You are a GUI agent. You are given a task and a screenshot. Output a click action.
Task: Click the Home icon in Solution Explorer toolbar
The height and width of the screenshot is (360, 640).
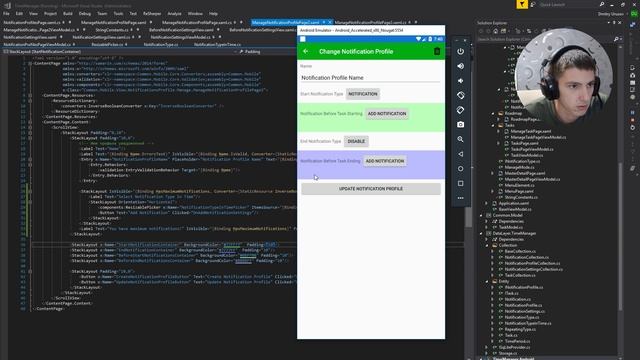click(496, 31)
